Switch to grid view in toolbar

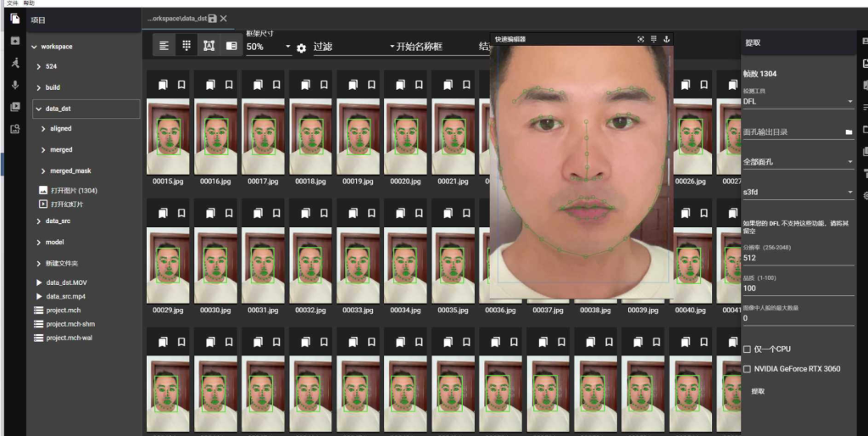click(x=186, y=47)
